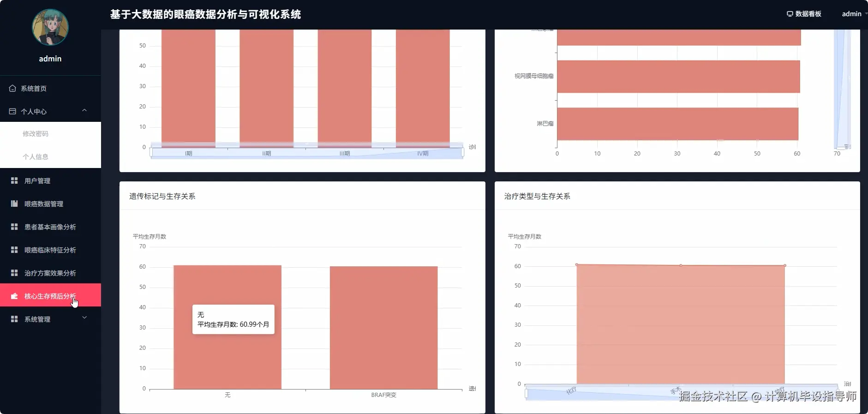Click the vertical zoom slider of cancer type chart
Image resolution: width=868 pixels, height=414 pixels.
point(842,89)
